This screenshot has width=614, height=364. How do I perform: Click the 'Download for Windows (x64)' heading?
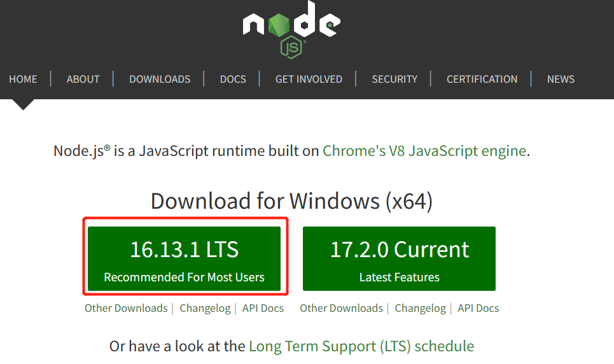tap(291, 201)
